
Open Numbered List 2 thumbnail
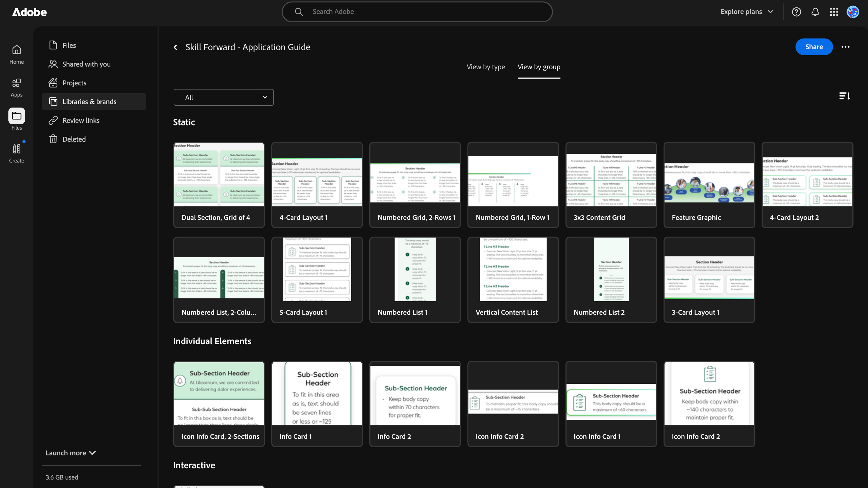coord(611,270)
